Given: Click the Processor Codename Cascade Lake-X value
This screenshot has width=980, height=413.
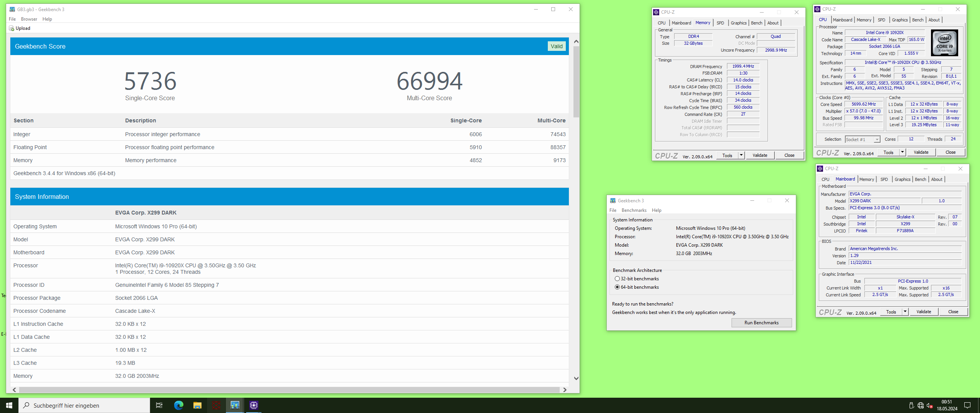Looking at the screenshot, I should (135, 311).
